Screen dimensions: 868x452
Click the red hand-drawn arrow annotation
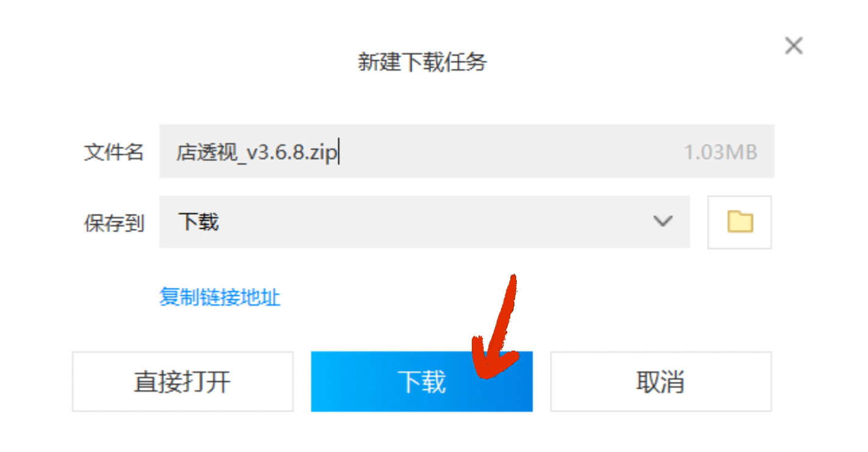coord(495,328)
